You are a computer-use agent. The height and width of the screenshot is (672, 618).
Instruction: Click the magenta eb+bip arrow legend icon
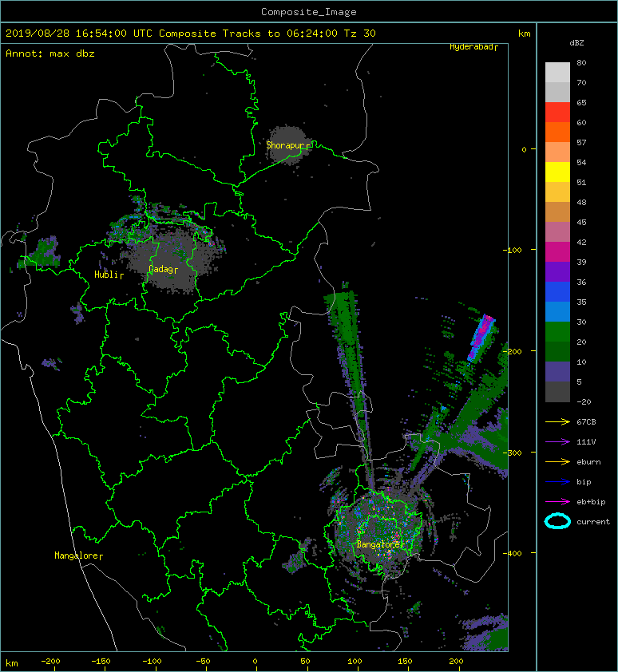pyautogui.click(x=557, y=501)
